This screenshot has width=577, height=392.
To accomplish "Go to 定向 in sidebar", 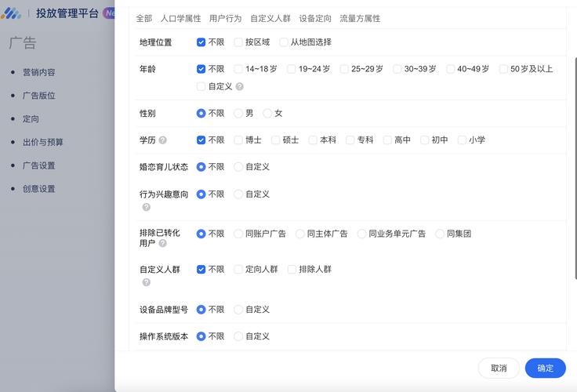I will tap(31, 119).
